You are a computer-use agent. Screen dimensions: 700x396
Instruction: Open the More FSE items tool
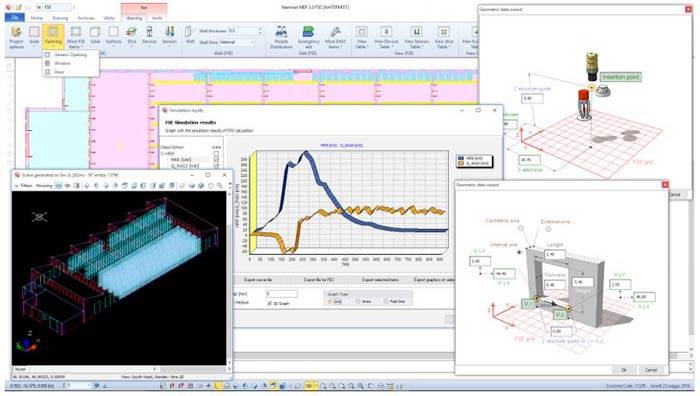tap(76, 38)
